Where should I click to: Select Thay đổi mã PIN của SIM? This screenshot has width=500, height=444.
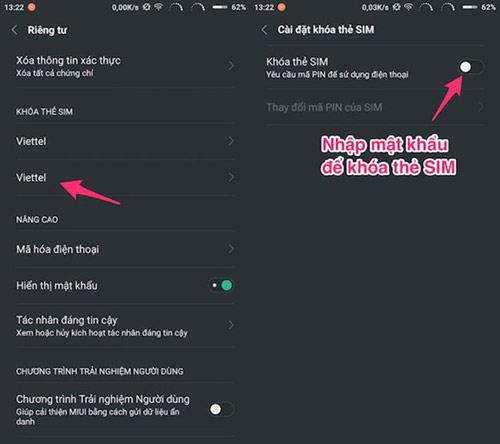[375, 107]
